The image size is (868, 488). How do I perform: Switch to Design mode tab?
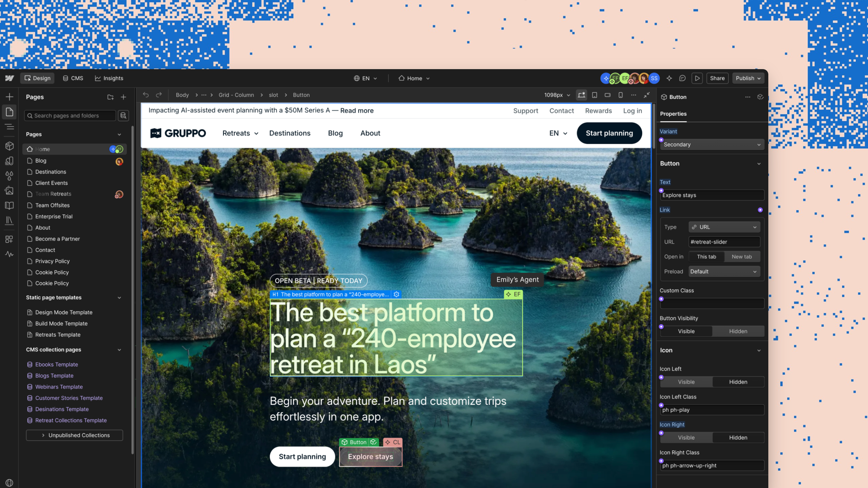(37, 78)
